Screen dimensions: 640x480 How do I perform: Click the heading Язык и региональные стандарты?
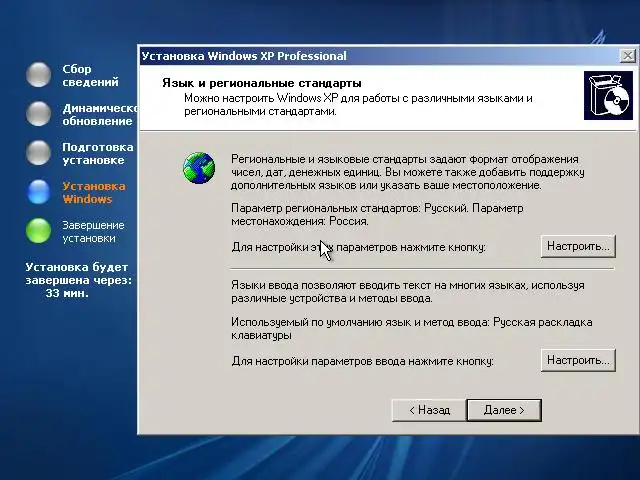point(262,83)
